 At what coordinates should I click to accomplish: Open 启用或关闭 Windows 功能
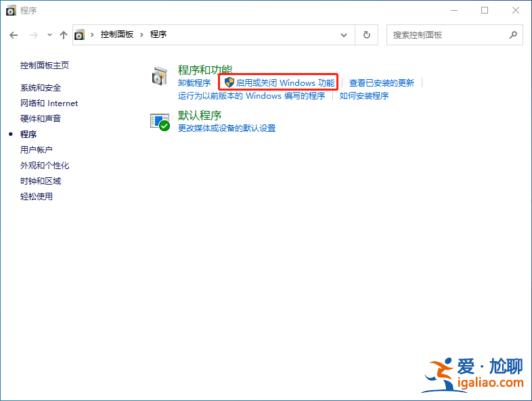[x=286, y=82]
